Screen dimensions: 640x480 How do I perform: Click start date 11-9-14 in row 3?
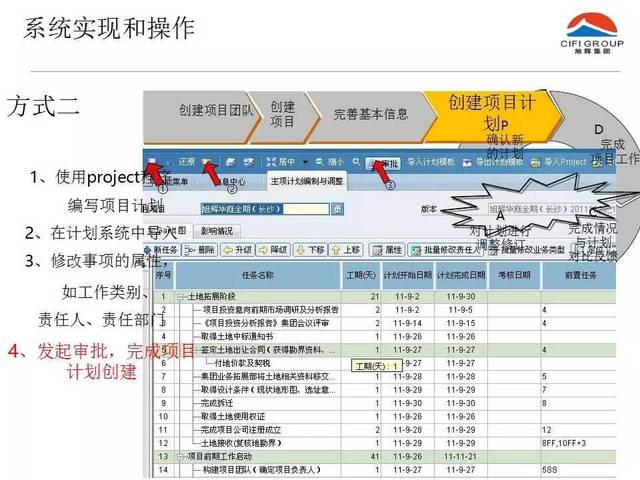click(408, 323)
